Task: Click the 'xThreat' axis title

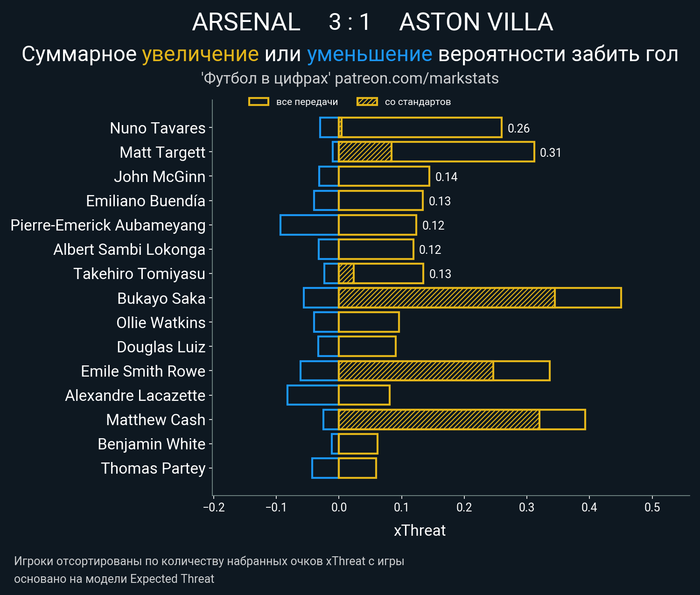Action: pyautogui.click(x=420, y=531)
